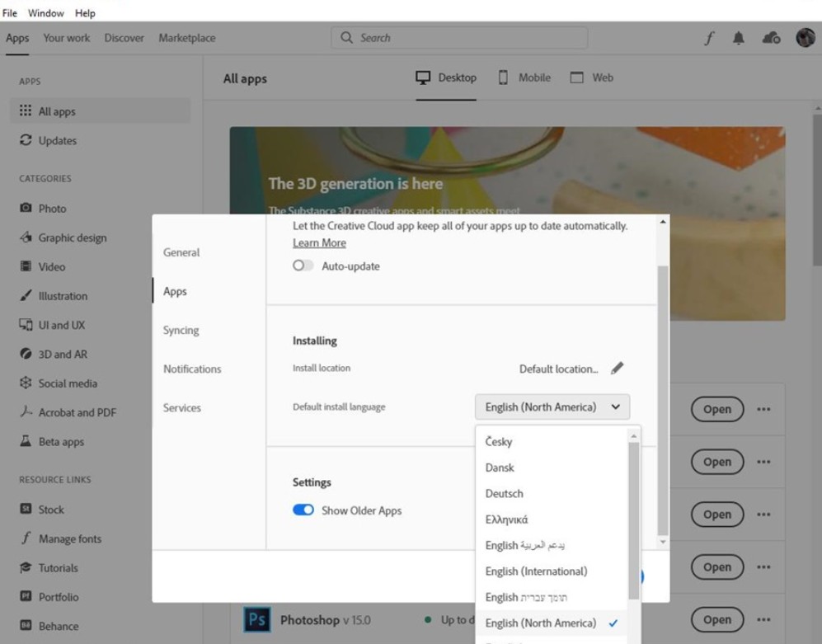Enable the Auto-update toggle
The image size is (822, 644).
pyautogui.click(x=303, y=266)
